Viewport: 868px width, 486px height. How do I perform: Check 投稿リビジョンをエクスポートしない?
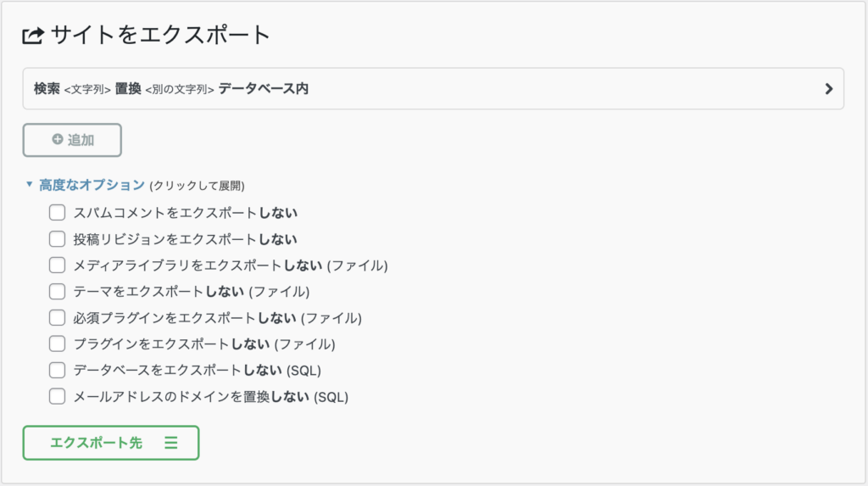(x=57, y=239)
